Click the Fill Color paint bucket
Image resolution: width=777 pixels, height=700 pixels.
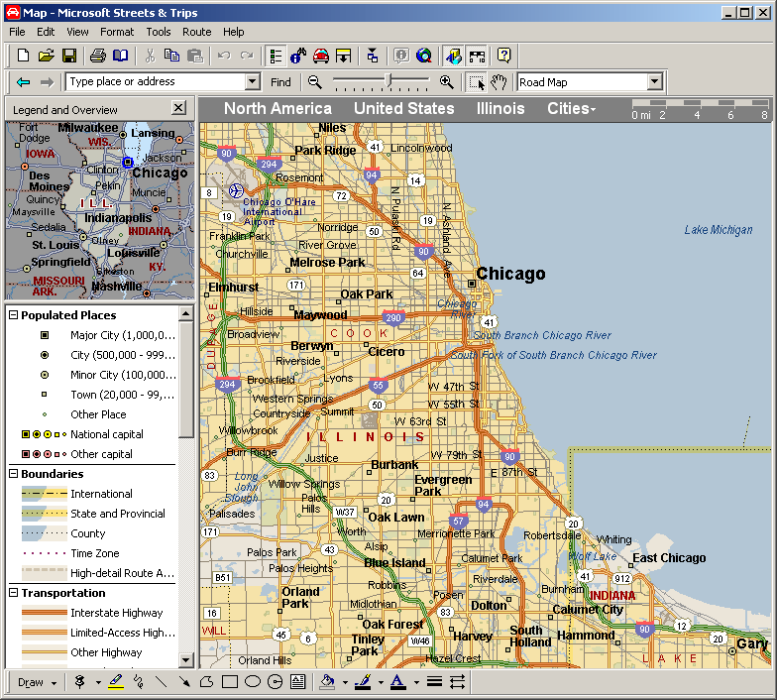pyautogui.click(x=327, y=682)
